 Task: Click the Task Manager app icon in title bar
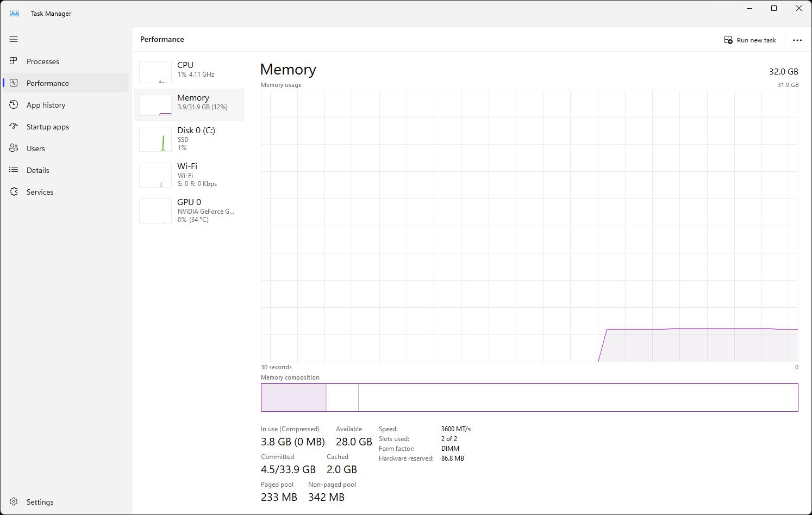click(15, 13)
